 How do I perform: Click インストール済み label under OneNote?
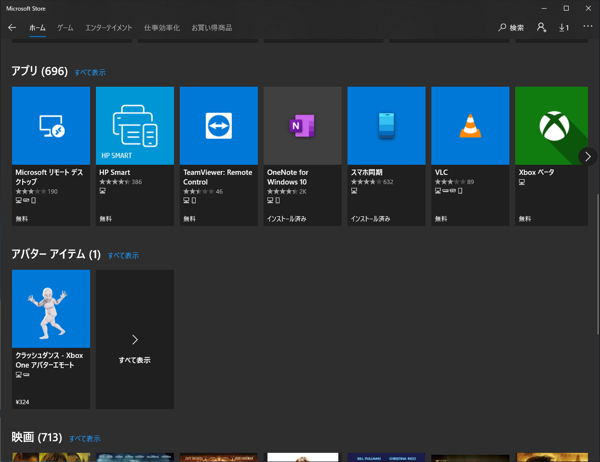click(287, 219)
